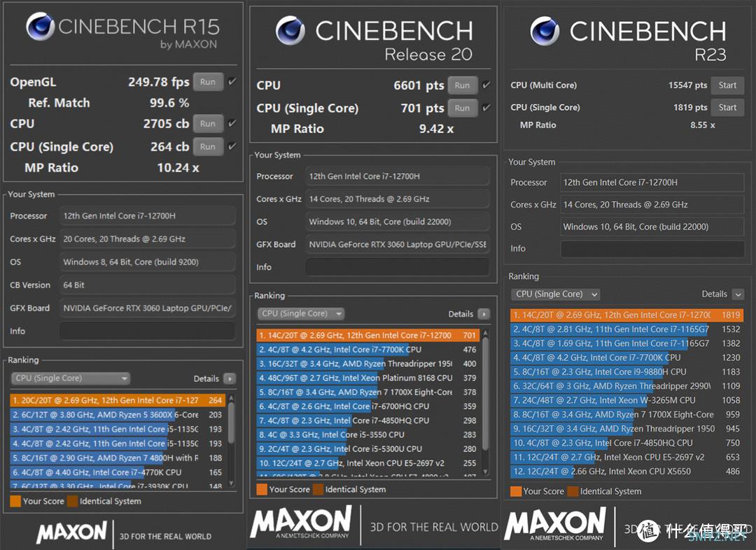
Task: Toggle the CPU test checkbox in Release 20
Action: pyautogui.click(x=486, y=85)
